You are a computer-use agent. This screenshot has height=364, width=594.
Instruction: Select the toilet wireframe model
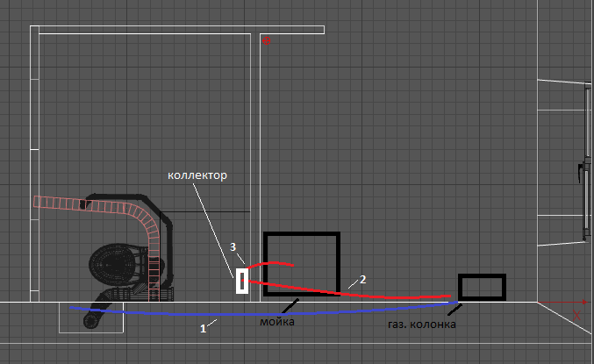[119, 261]
